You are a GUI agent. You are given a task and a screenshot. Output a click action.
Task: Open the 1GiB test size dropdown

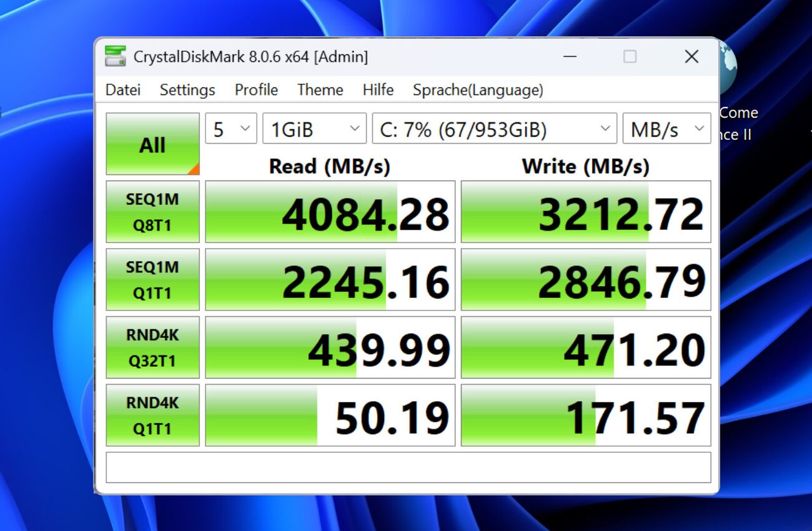point(314,129)
